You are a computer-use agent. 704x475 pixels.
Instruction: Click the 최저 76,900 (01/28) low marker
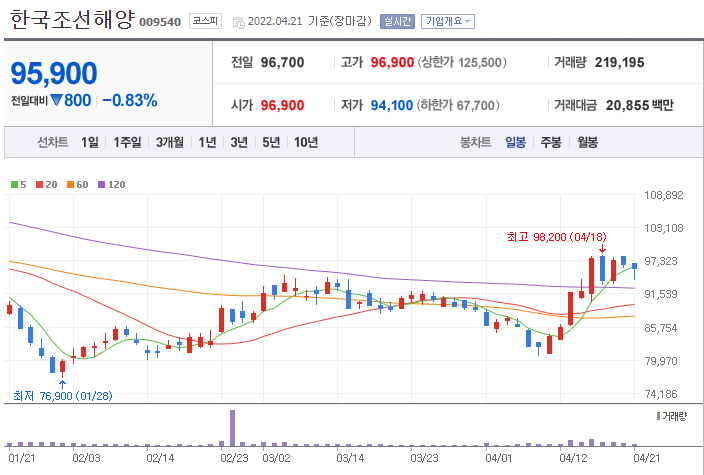pyautogui.click(x=63, y=396)
